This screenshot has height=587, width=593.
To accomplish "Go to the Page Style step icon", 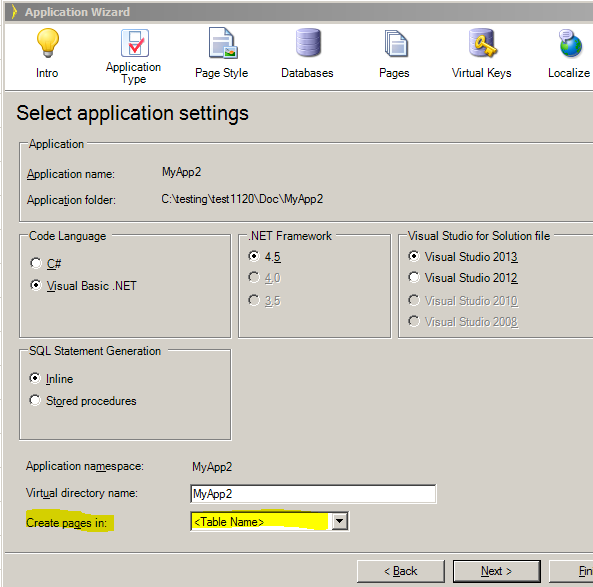I will point(223,43).
